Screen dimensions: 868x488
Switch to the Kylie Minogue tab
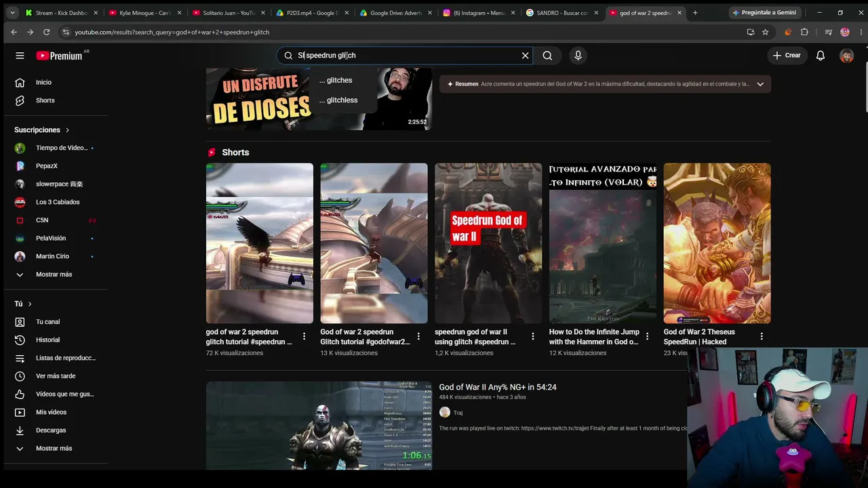145,12
